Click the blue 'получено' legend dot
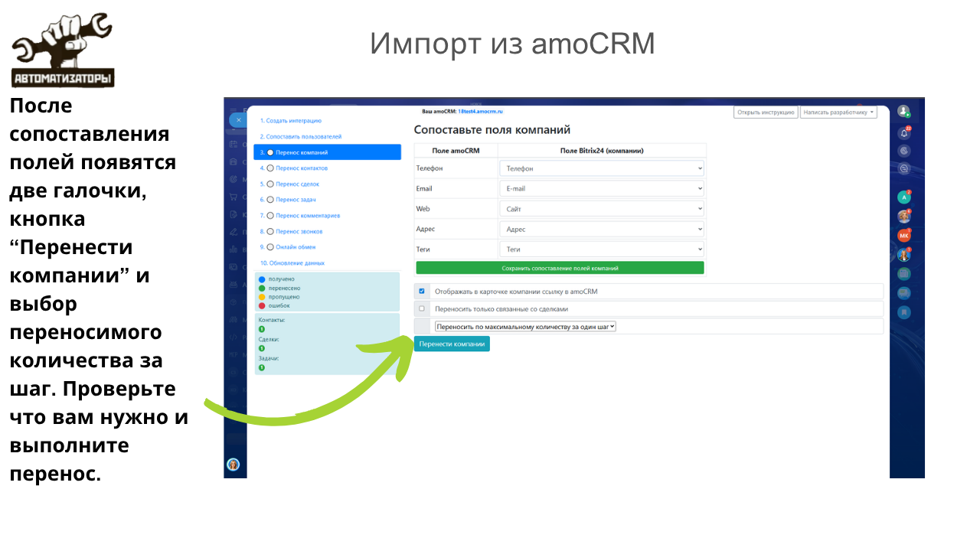This screenshot has width=980, height=551. (x=262, y=279)
